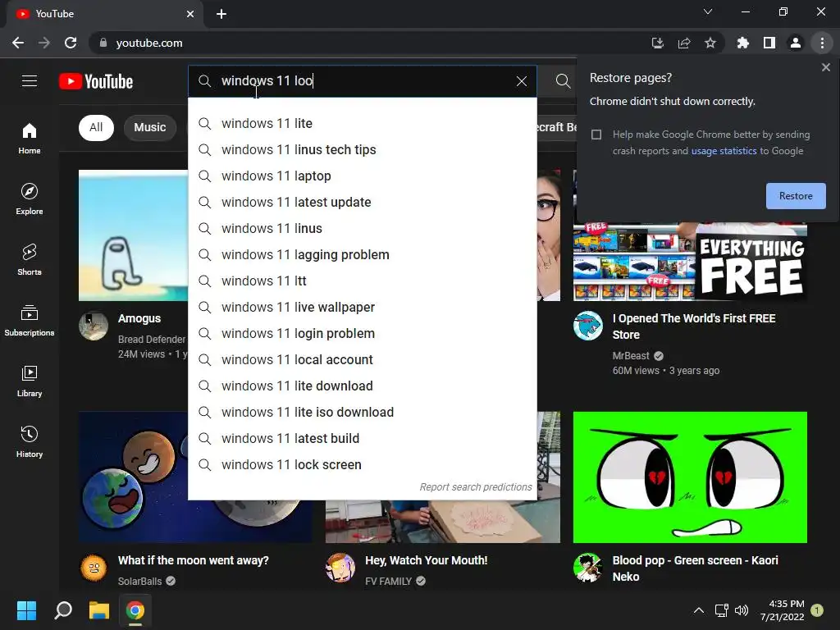Click the address bar showing youtube.com

pos(370,43)
